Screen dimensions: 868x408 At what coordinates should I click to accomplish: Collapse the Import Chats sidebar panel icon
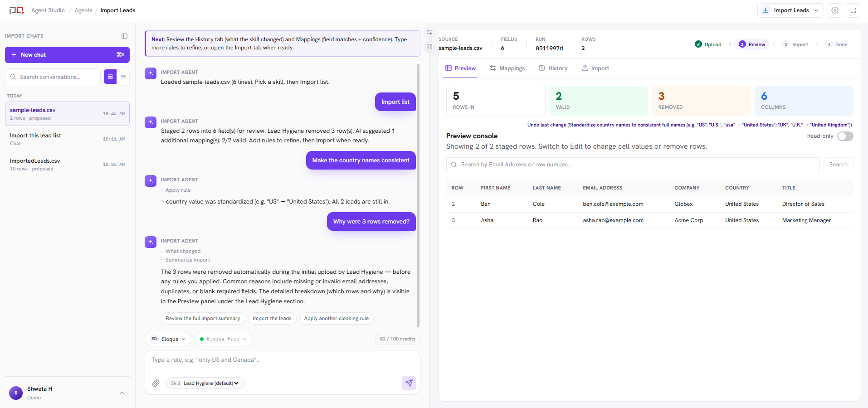(x=124, y=36)
